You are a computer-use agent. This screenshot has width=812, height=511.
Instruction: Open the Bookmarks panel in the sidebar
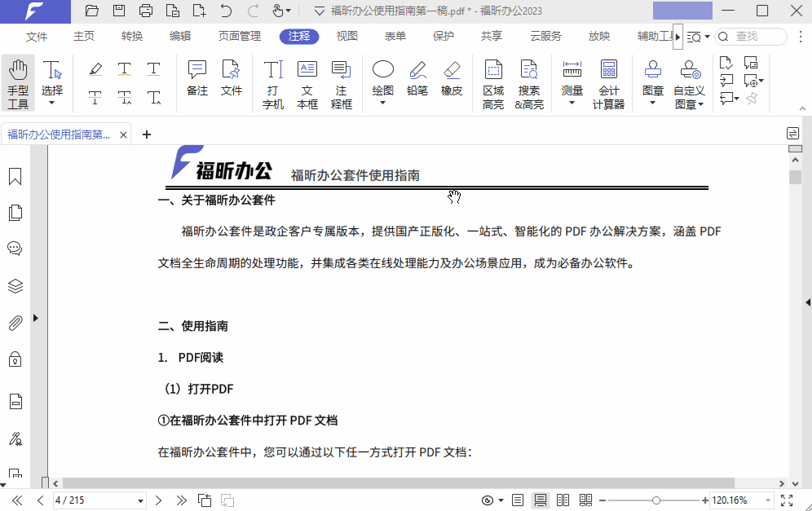pyautogui.click(x=15, y=175)
